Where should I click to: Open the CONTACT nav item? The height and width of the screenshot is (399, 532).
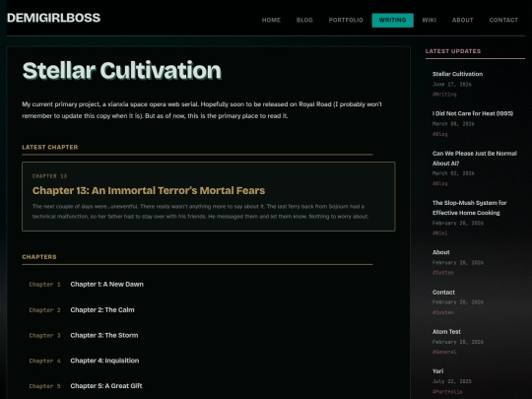pyautogui.click(x=503, y=20)
